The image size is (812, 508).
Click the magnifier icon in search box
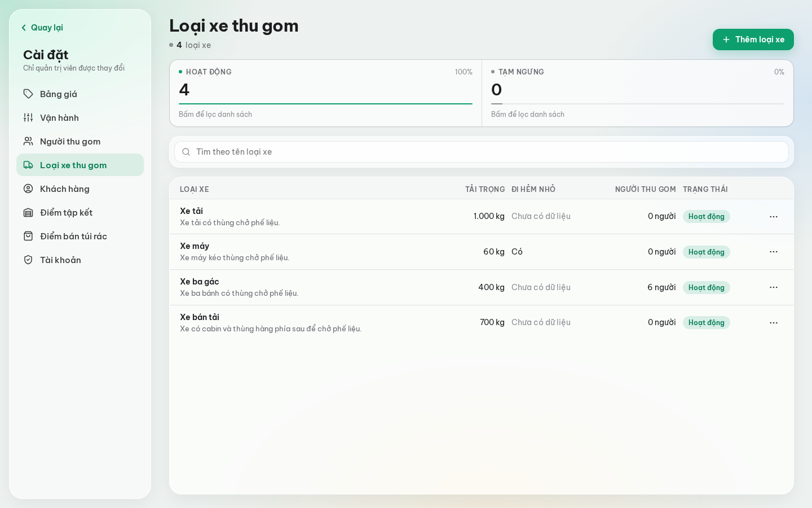pyautogui.click(x=186, y=152)
